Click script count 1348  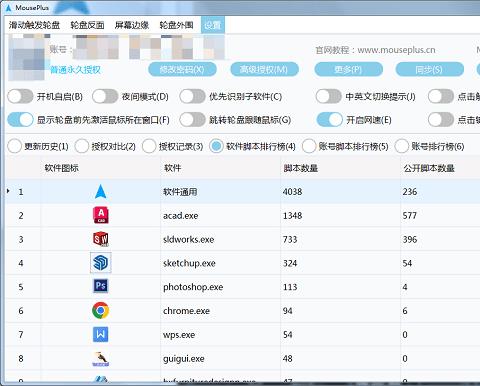pos(292,216)
